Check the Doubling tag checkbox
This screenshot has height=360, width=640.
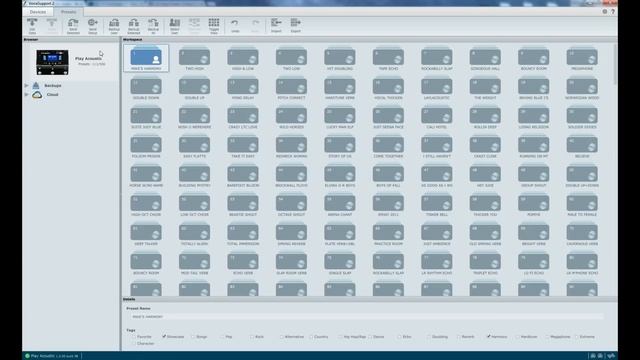coord(429,337)
